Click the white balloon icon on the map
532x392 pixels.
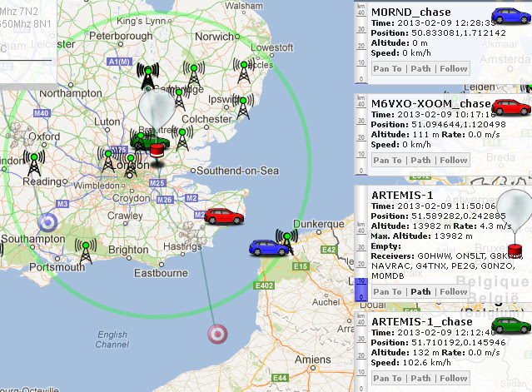(x=157, y=109)
